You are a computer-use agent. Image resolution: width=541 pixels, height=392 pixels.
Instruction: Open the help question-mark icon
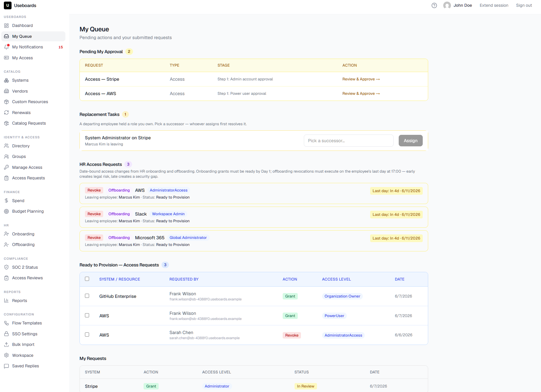coord(434,5)
